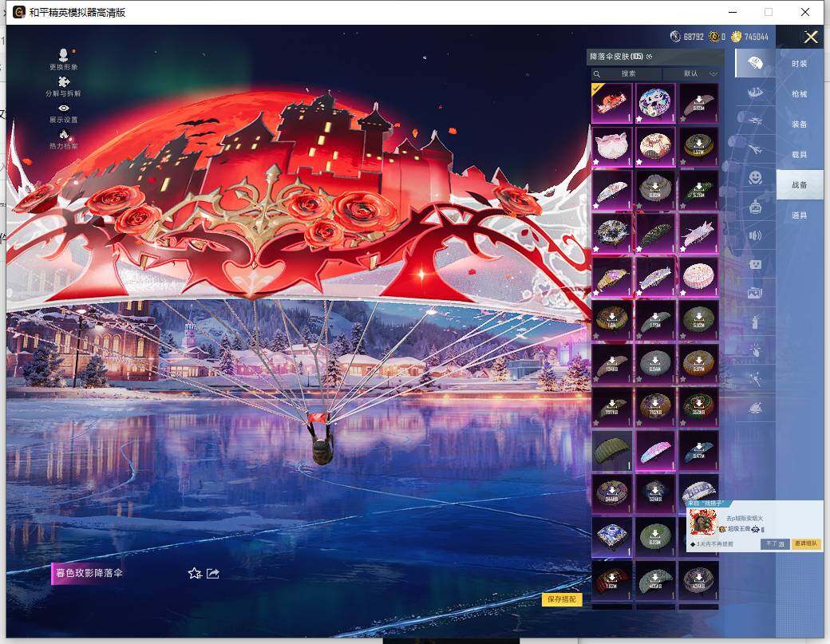Click the bronze token currency showing 0
The height and width of the screenshot is (644, 830).
click(717, 37)
